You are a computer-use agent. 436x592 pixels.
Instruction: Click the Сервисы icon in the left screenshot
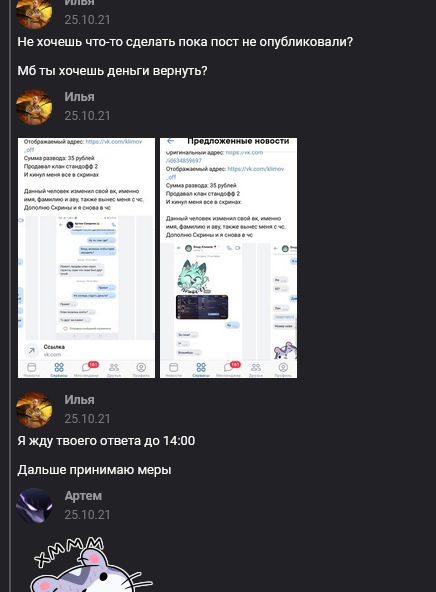tap(59, 369)
